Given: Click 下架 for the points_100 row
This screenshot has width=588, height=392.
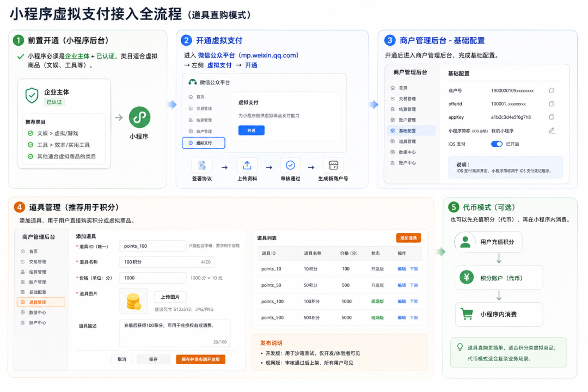Looking at the screenshot, I should (x=414, y=301).
